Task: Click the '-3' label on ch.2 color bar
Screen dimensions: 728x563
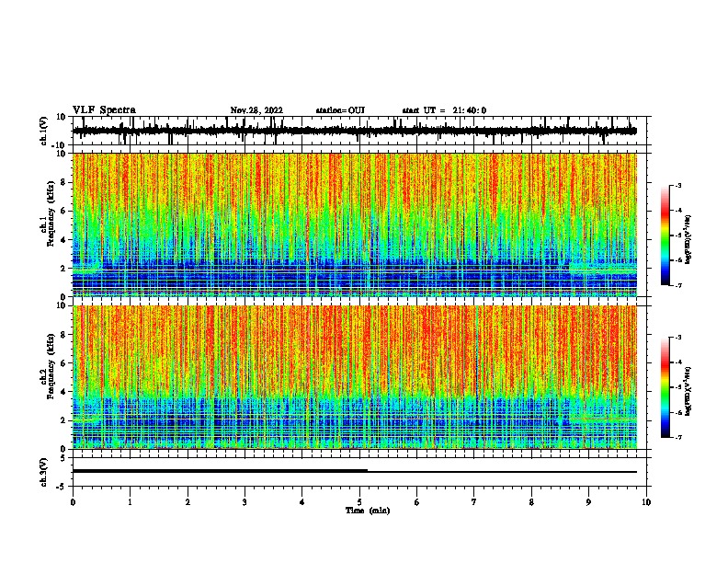Action: [x=678, y=338]
